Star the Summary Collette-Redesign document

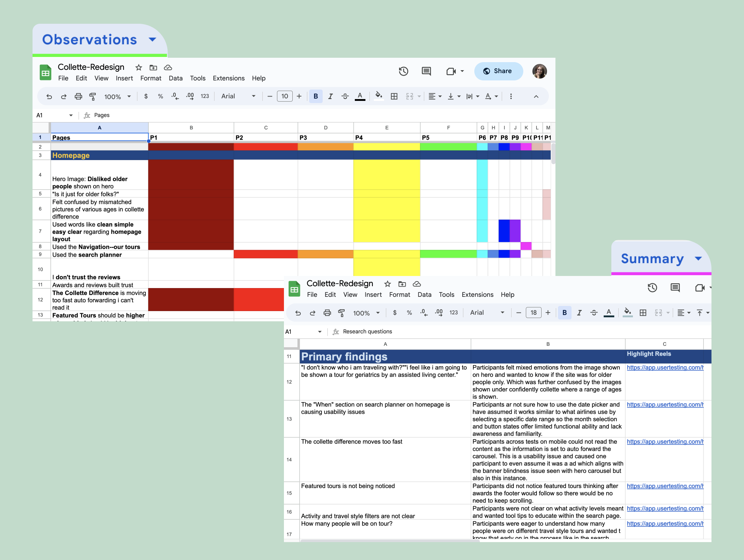point(387,284)
